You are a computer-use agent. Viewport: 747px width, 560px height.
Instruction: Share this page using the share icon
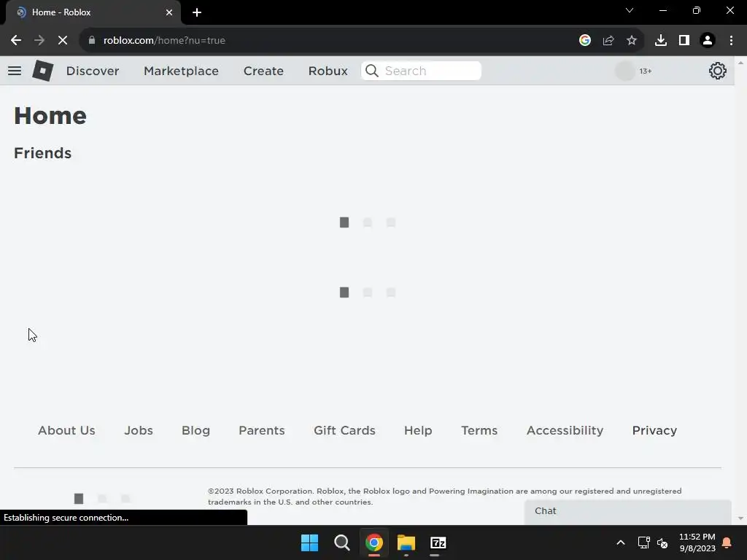coord(608,41)
